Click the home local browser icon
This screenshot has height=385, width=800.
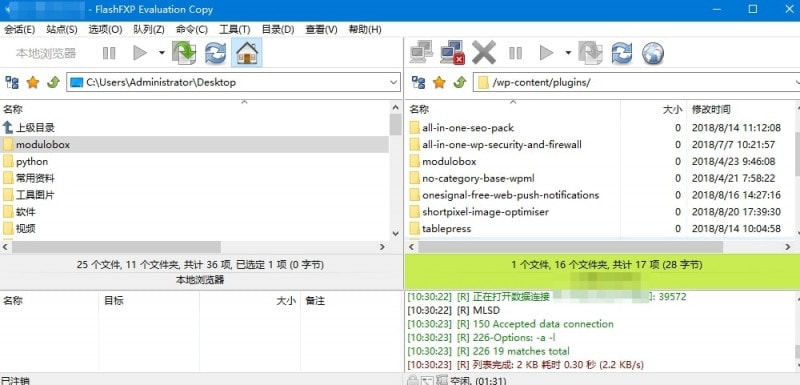[x=247, y=53]
